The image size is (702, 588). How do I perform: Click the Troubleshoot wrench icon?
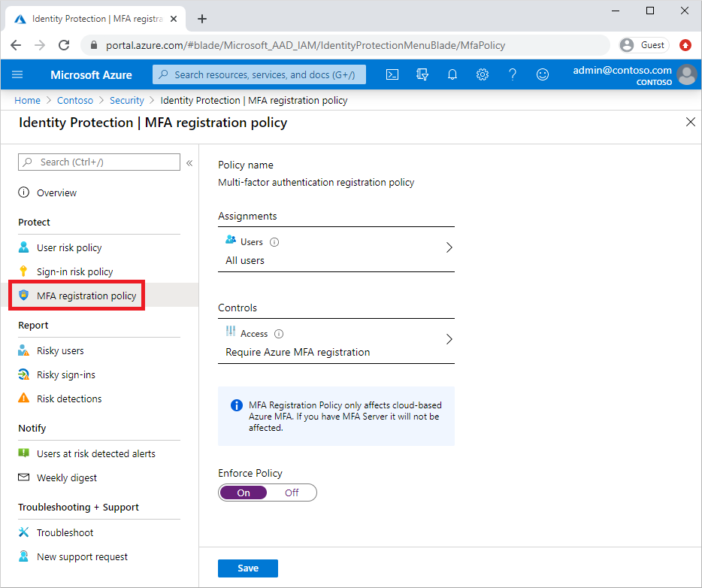coord(24,532)
